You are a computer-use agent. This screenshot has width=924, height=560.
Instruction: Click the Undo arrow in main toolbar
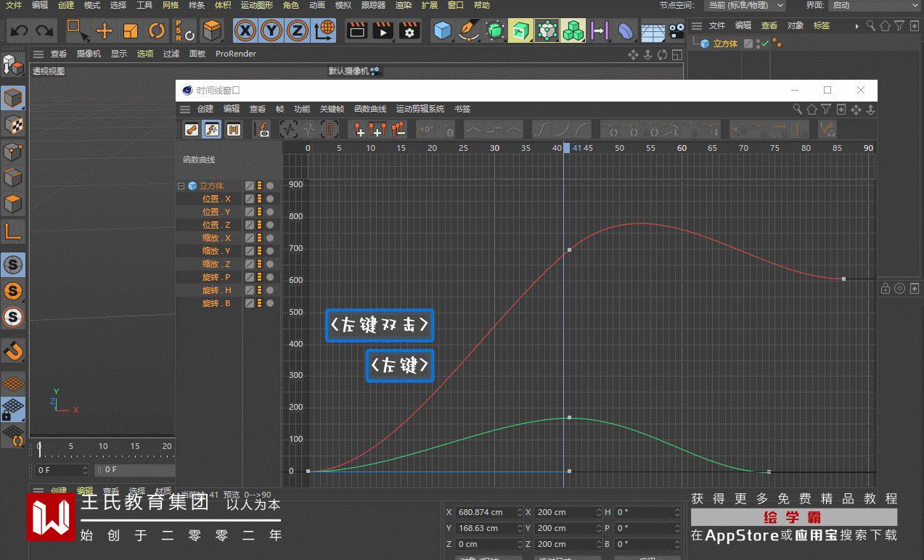pos(20,30)
